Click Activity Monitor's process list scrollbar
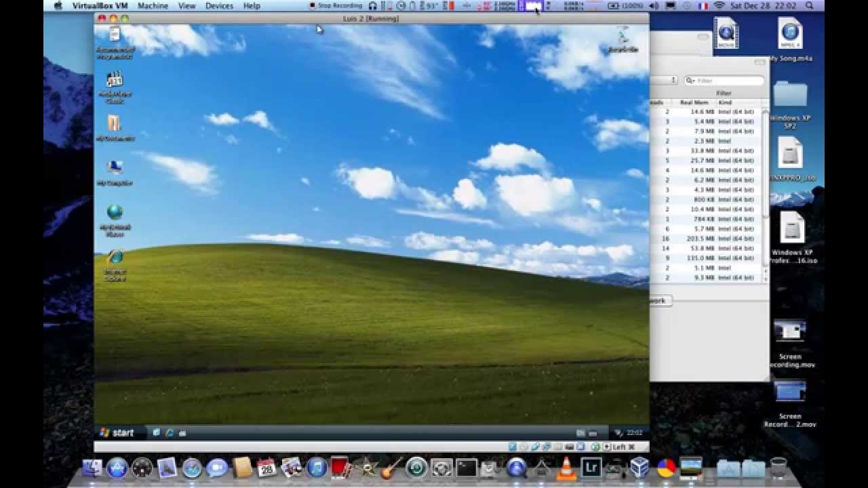Image resolution: width=868 pixels, height=488 pixels. click(766, 163)
